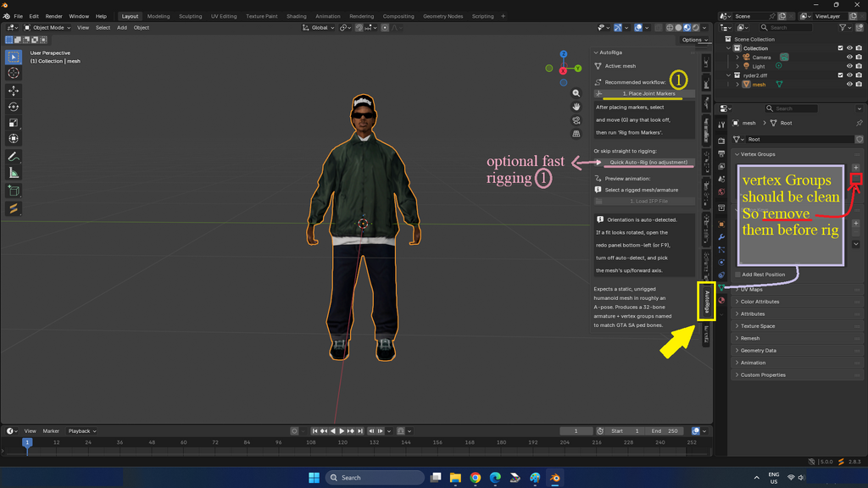Toggle show gizmo button in header
Image resolution: width=868 pixels, height=488 pixels.
pos(618,28)
